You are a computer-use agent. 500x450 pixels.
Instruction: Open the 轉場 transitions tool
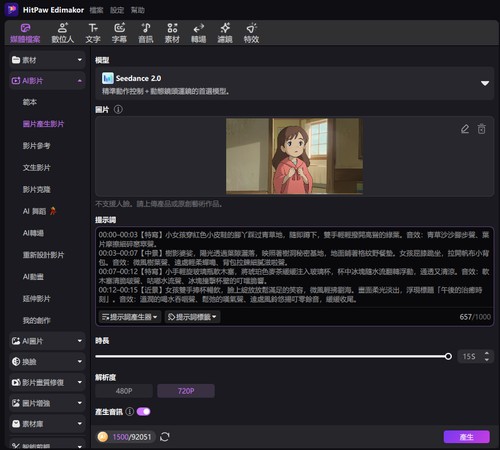point(198,33)
